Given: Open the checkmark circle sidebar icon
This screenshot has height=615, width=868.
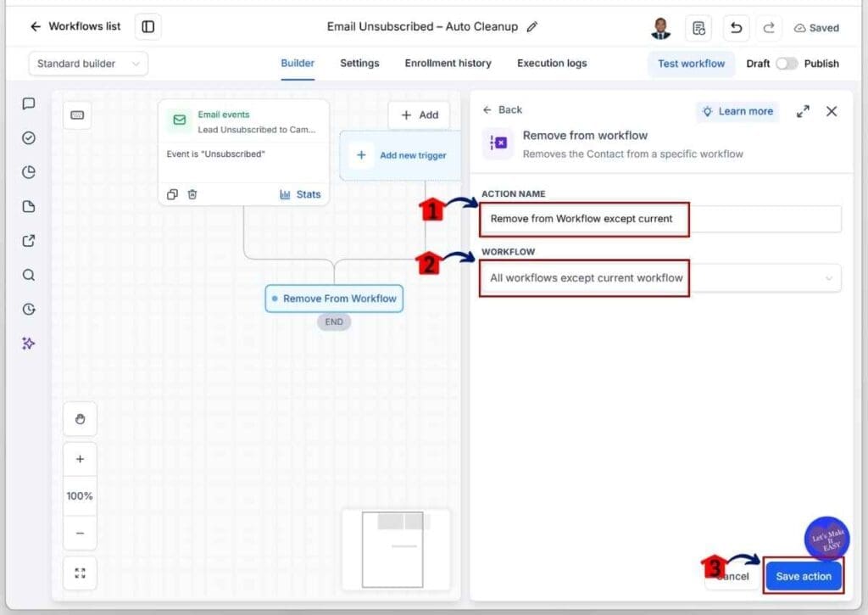Looking at the screenshot, I should (29, 138).
